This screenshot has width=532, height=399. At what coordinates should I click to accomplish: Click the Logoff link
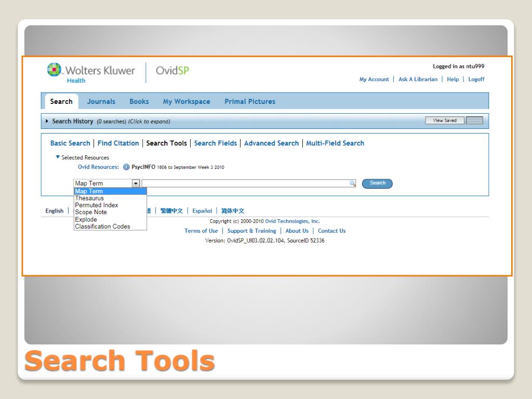[476, 79]
